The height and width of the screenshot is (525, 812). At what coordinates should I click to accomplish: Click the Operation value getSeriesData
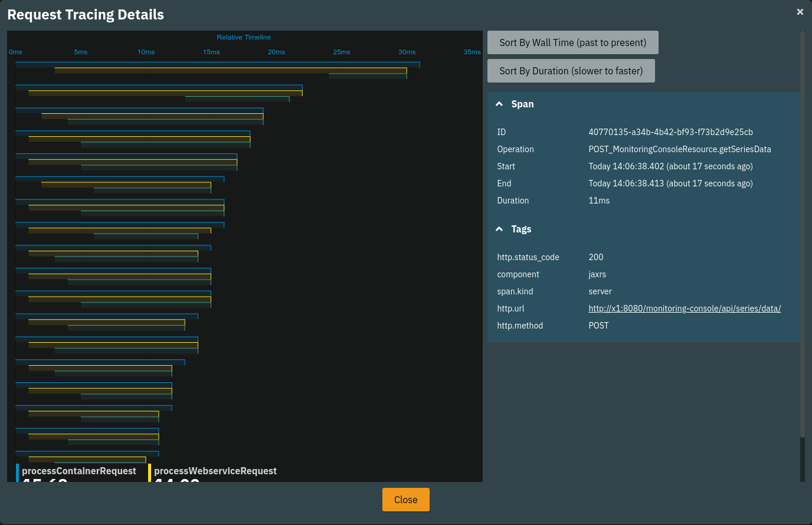point(679,149)
